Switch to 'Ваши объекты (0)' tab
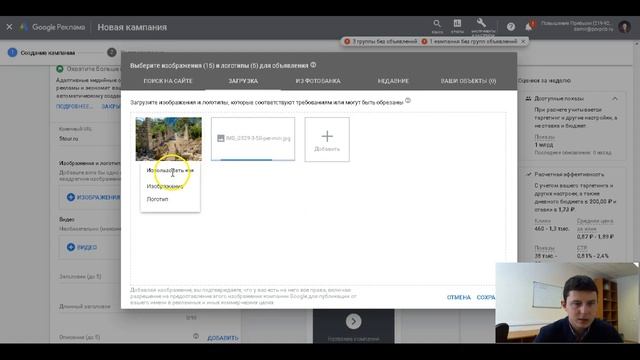Screen dimensions: 640x360 [468, 81]
